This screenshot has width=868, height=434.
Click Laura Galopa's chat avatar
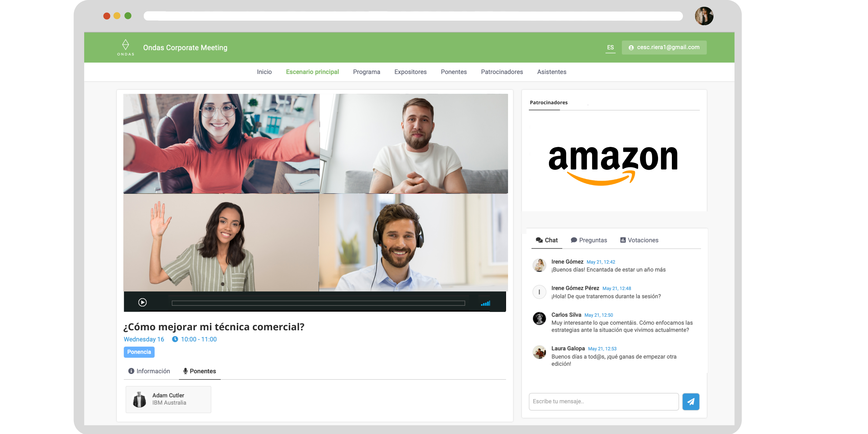pos(539,352)
